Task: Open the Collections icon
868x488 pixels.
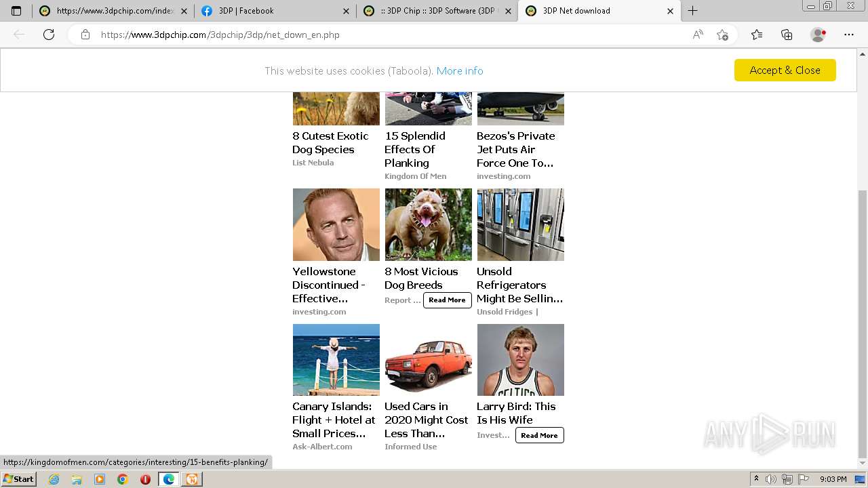Action: 787,35
